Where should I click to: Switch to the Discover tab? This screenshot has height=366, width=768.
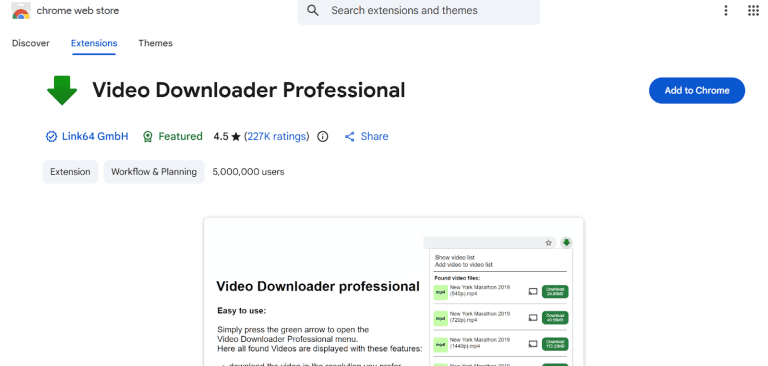(31, 43)
